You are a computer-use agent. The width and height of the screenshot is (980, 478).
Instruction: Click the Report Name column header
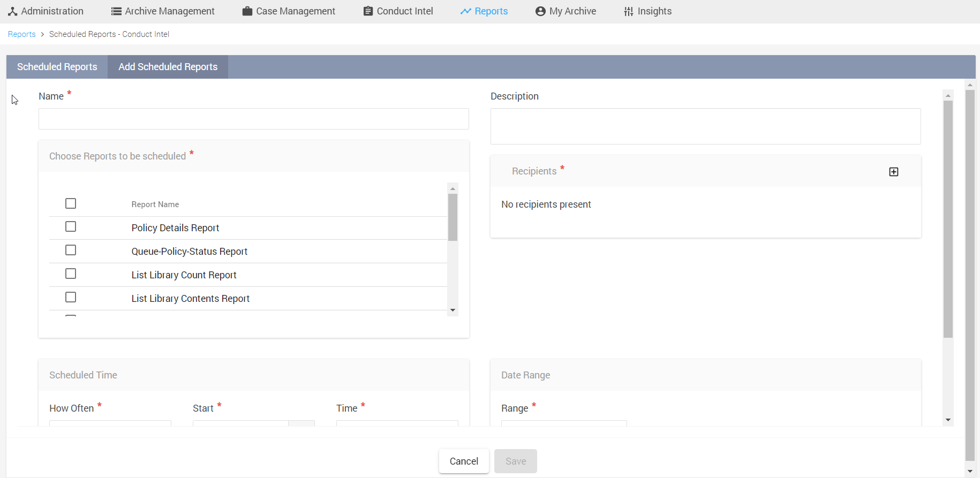[155, 204]
